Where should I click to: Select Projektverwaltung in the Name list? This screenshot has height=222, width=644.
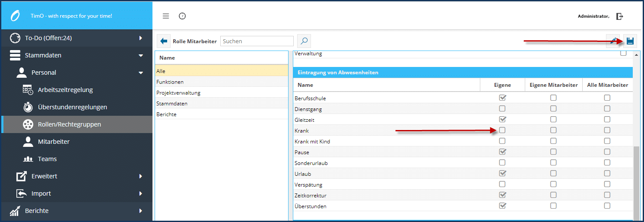point(178,93)
